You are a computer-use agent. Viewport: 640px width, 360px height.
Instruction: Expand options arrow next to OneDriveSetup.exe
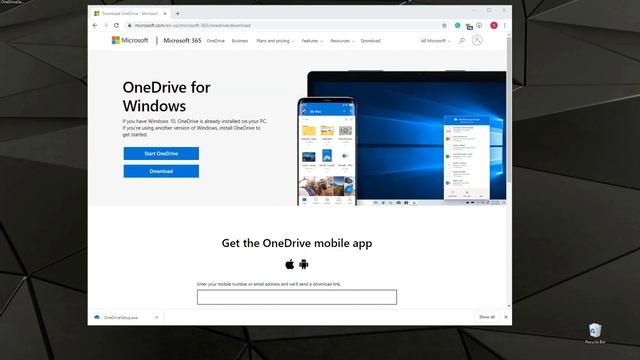pyautogui.click(x=156, y=317)
